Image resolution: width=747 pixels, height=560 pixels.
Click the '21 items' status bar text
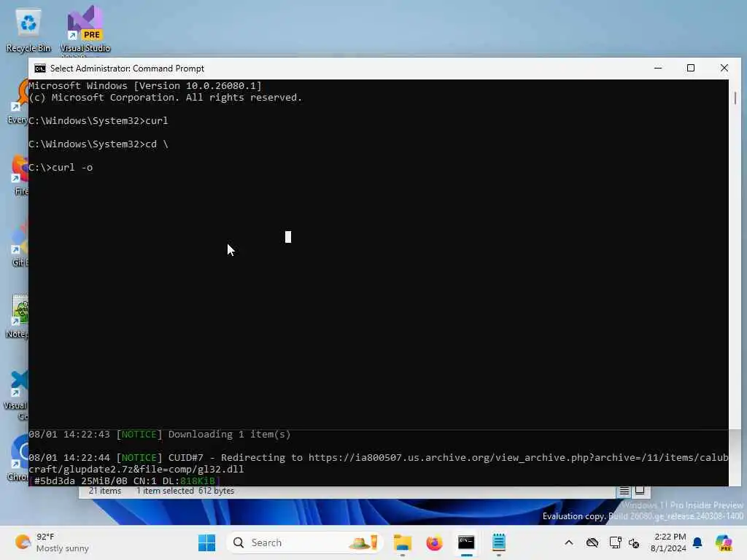[x=105, y=491]
